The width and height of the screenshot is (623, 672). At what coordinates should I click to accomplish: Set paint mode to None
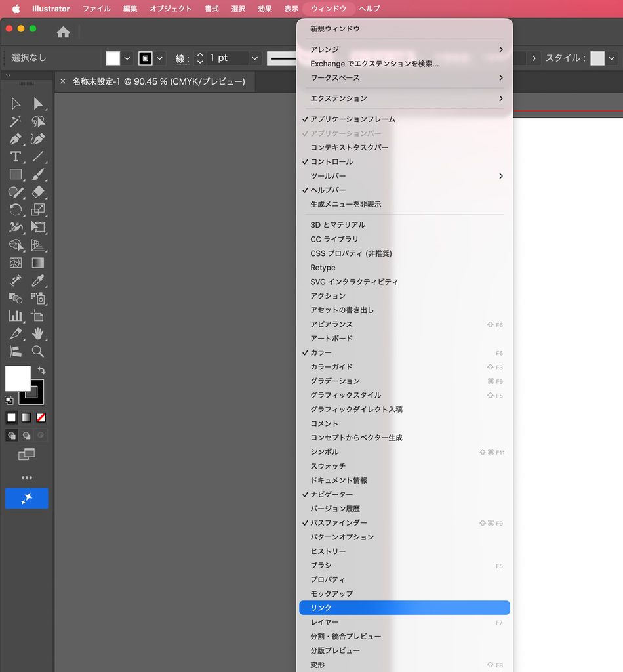click(41, 417)
